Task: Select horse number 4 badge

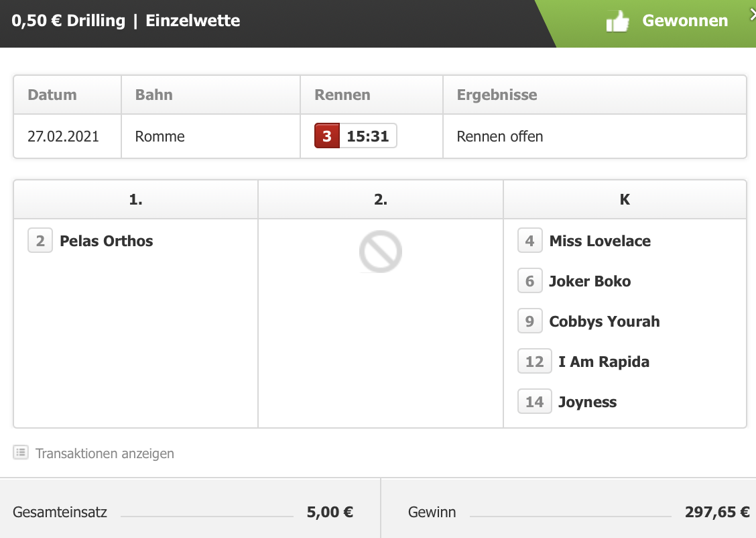Action: [530, 241]
